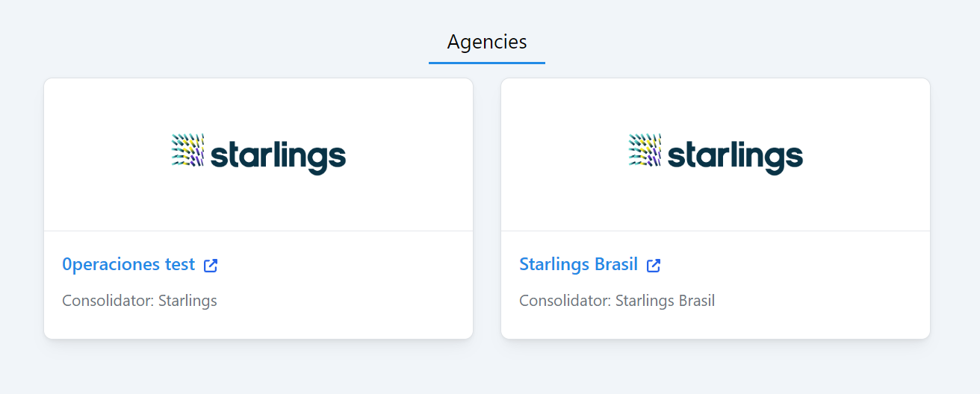Open the 0peraciones test agency link
Screen dimensions: 980x394
pos(128,264)
